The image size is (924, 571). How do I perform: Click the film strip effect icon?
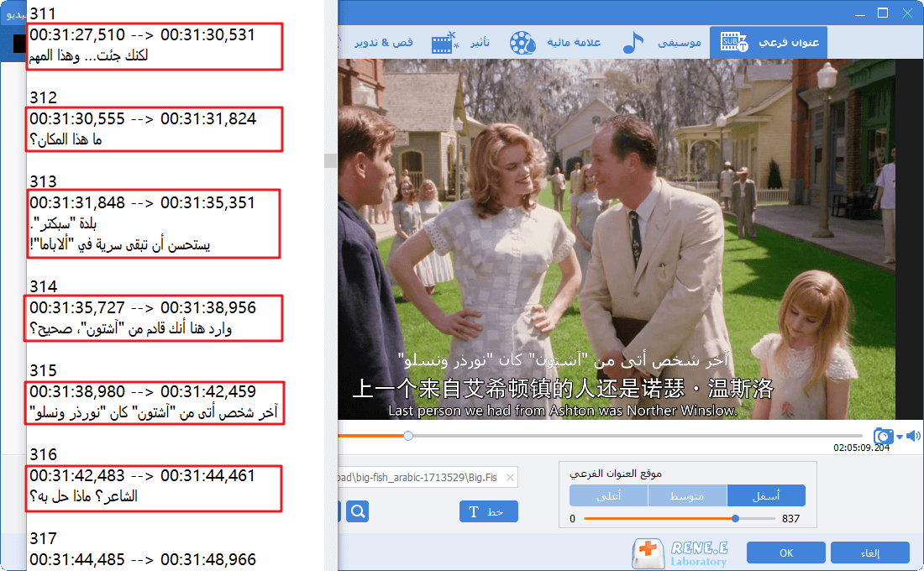[445, 43]
